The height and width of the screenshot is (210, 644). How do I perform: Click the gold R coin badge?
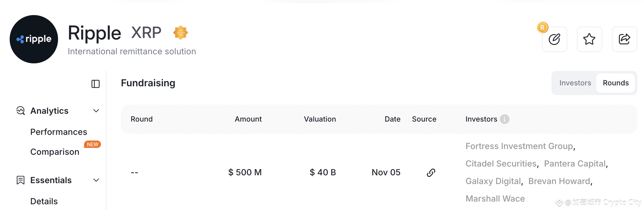pyautogui.click(x=543, y=27)
